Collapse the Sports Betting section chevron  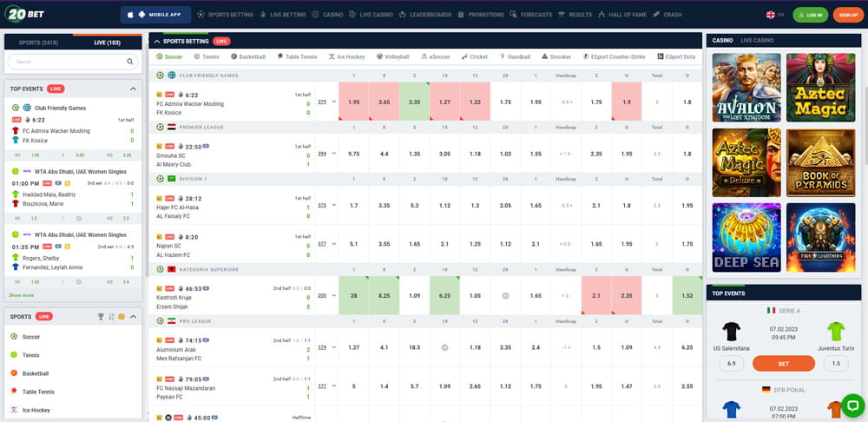157,42
